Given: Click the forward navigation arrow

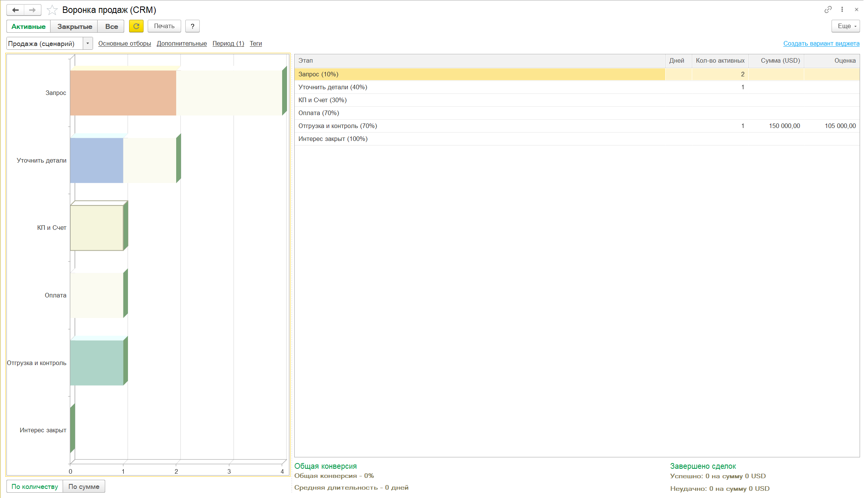Looking at the screenshot, I should (x=32, y=10).
